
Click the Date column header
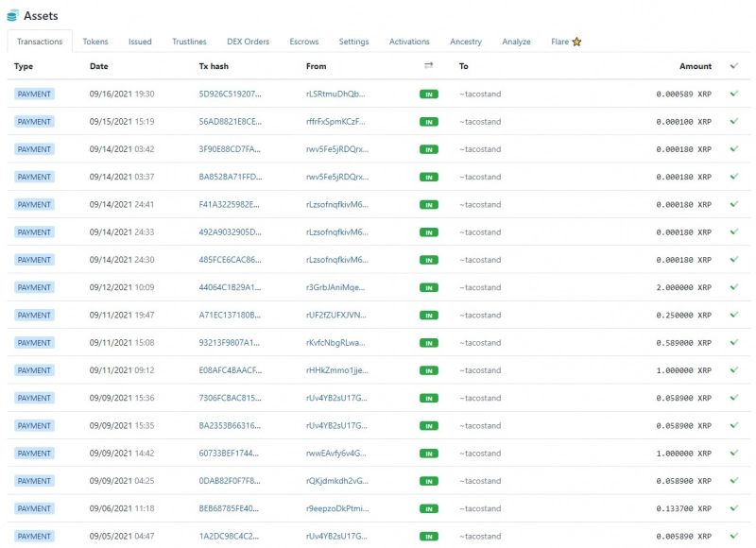(x=99, y=66)
